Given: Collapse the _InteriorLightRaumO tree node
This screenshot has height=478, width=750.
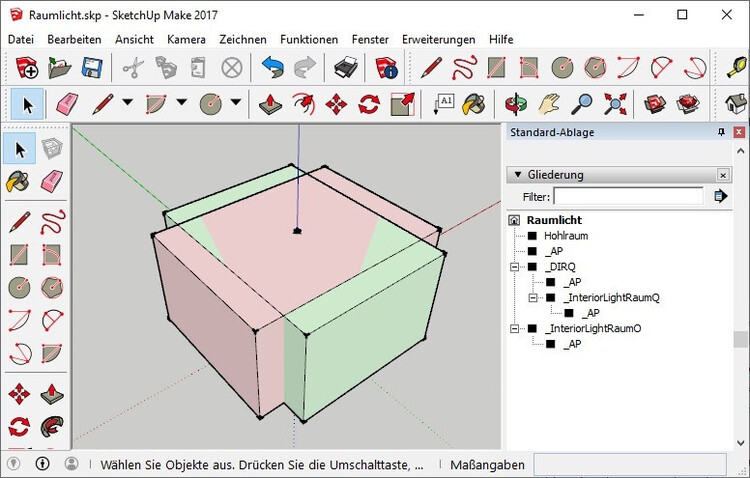Looking at the screenshot, I should click(x=515, y=328).
